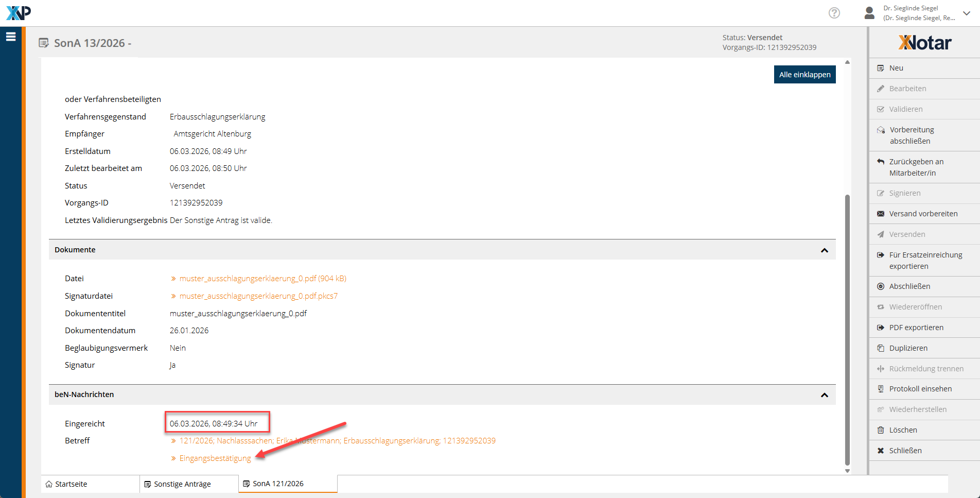Click the help question mark icon

click(x=834, y=13)
